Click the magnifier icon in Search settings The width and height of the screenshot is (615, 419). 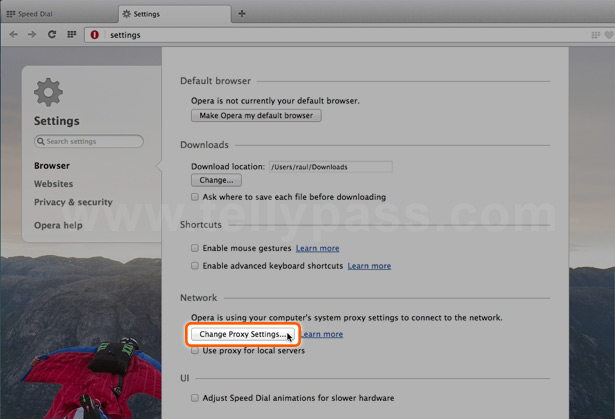pos(41,141)
